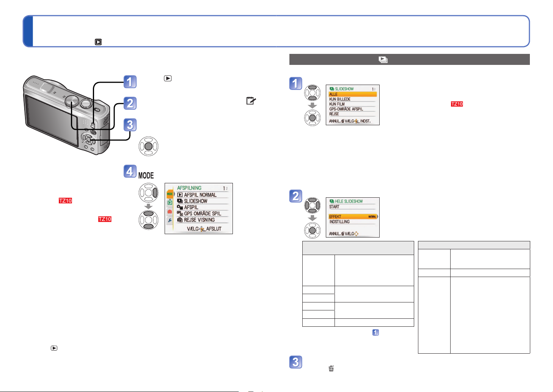Click the trash can icon below step 3
This screenshot has height=392, width=553.
331,368
